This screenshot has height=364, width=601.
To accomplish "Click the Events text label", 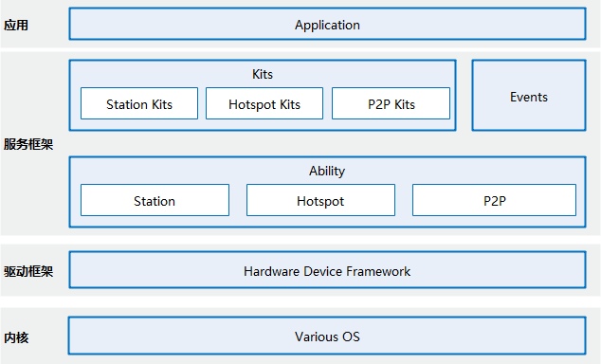I will (529, 97).
